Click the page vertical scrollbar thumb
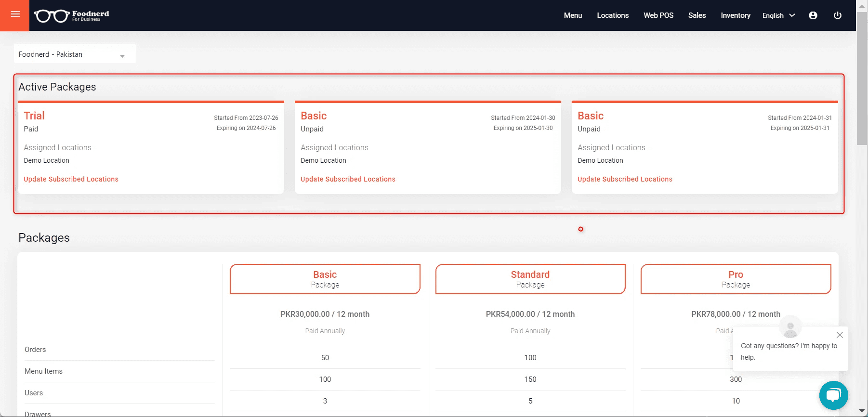Screen dimensions: 868x417 862,78
